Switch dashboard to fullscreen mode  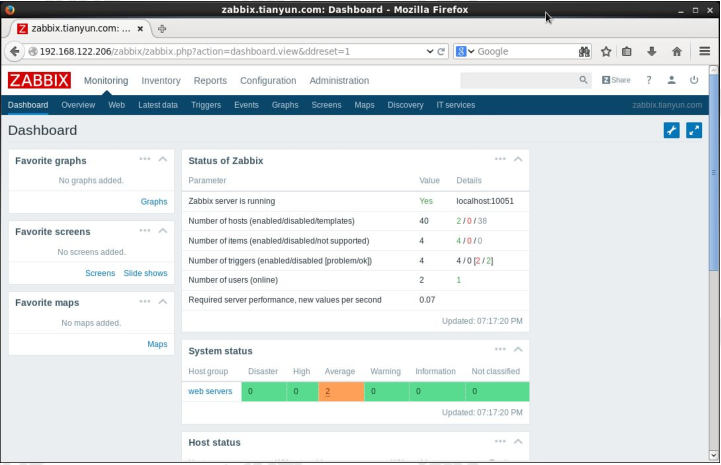tap(694, 130)
